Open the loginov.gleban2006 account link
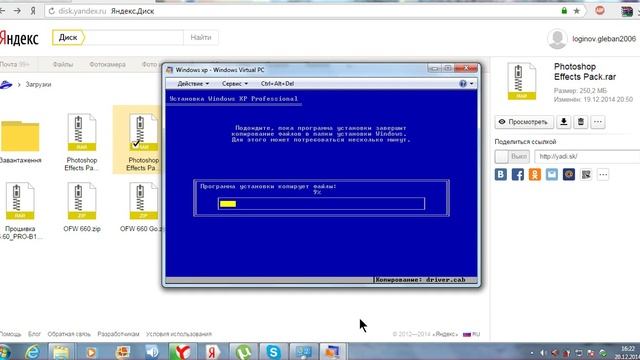 (x=604, y=39)
